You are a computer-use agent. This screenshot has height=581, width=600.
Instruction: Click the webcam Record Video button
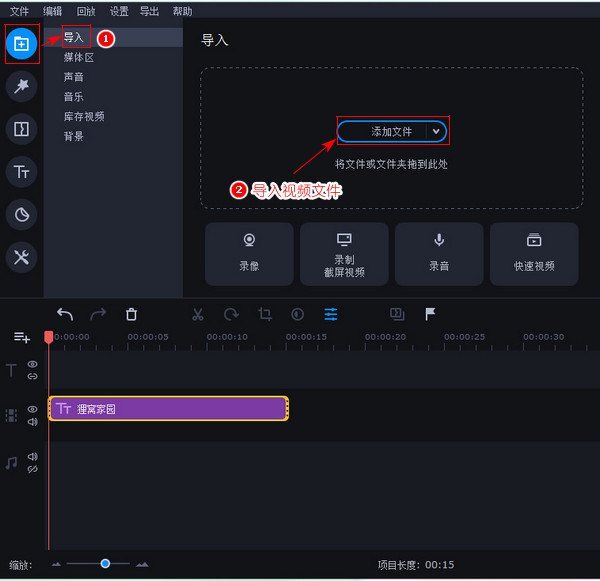click(x=249, y=254)
